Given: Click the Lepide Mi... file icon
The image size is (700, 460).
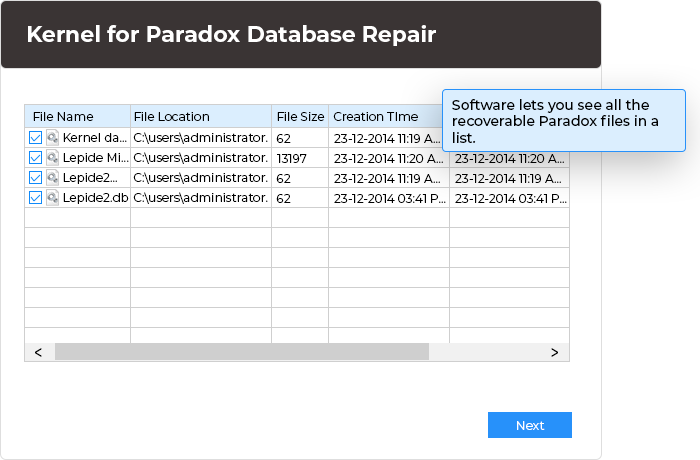Looking at the screenshot, I should click(x=53, y=158).
